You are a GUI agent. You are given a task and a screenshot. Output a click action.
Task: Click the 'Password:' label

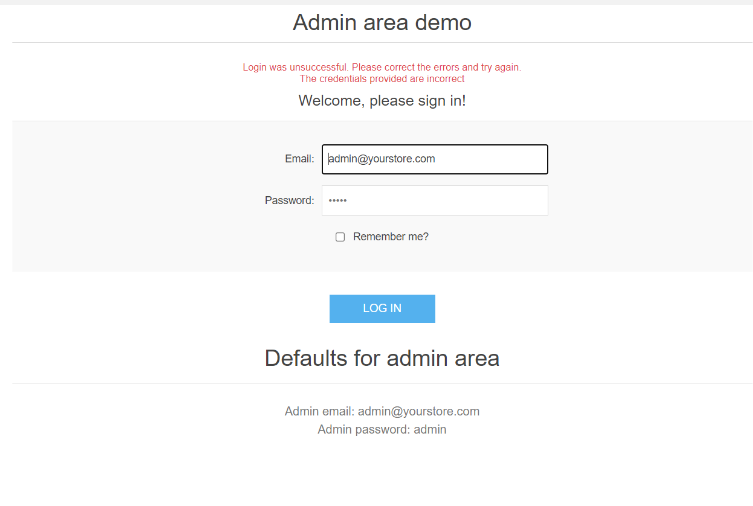289,200
